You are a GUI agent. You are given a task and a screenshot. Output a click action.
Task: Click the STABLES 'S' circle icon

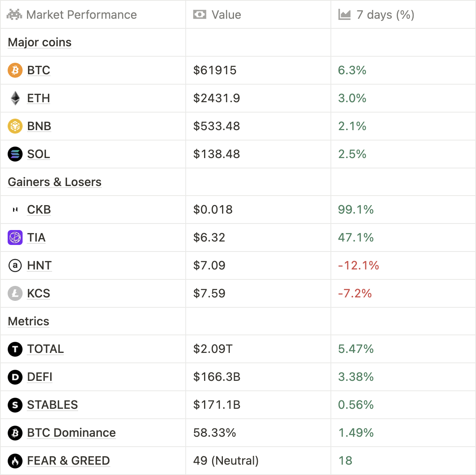[x=15, y=405]
